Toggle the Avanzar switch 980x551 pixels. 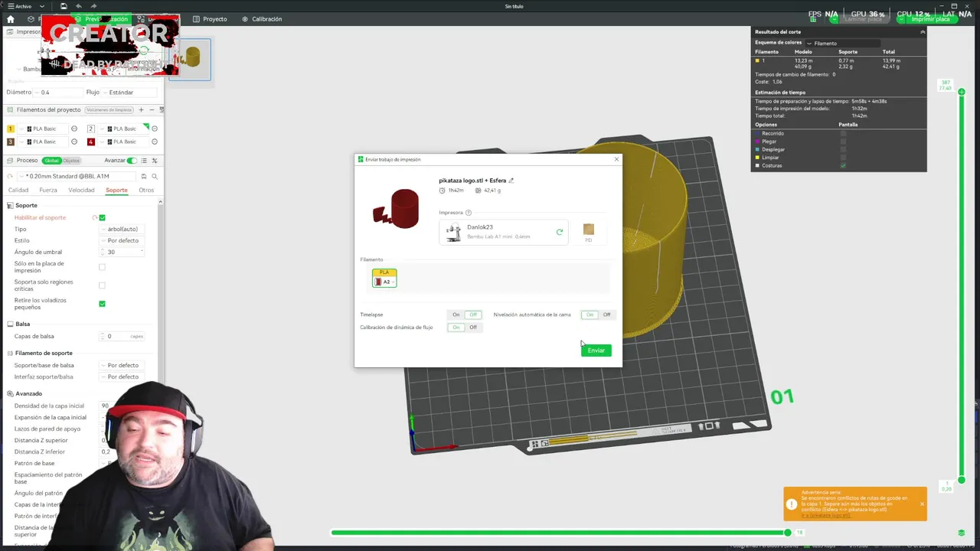132,161
